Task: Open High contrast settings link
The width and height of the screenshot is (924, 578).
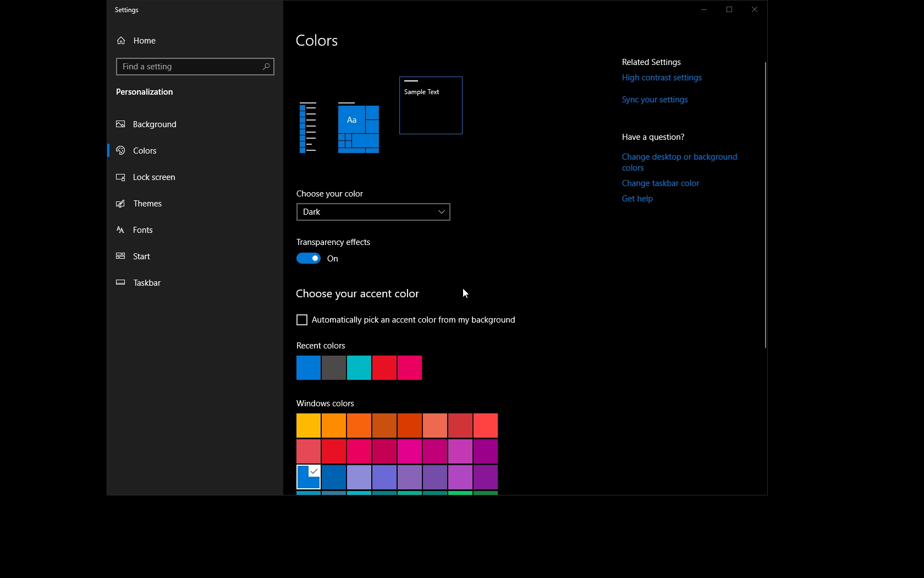Action: (x=662, y=78)
